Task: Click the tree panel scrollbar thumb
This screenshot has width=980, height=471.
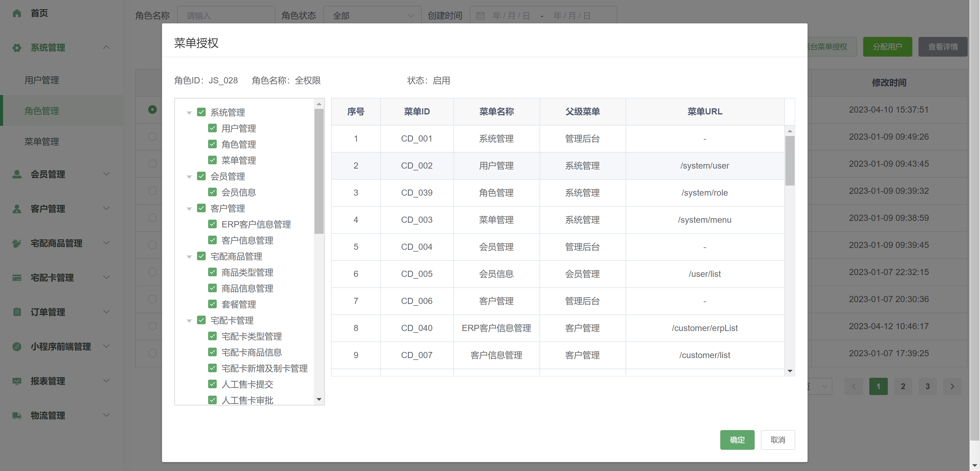Action: (x=319, y=171)
